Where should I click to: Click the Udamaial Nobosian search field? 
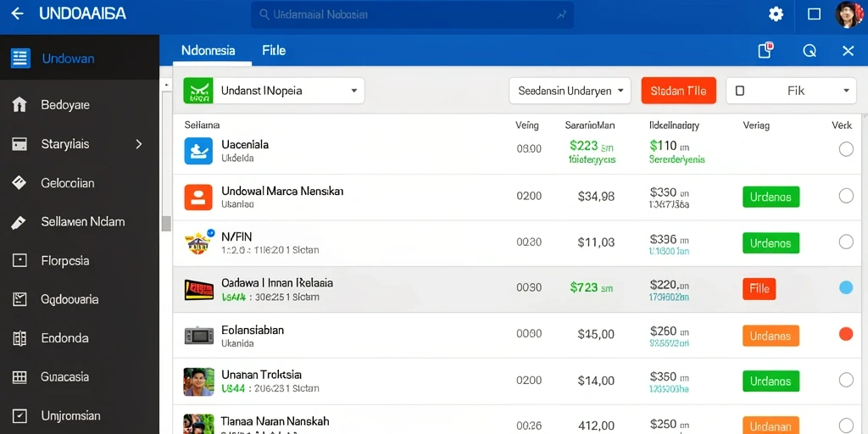tap(412, 15)
